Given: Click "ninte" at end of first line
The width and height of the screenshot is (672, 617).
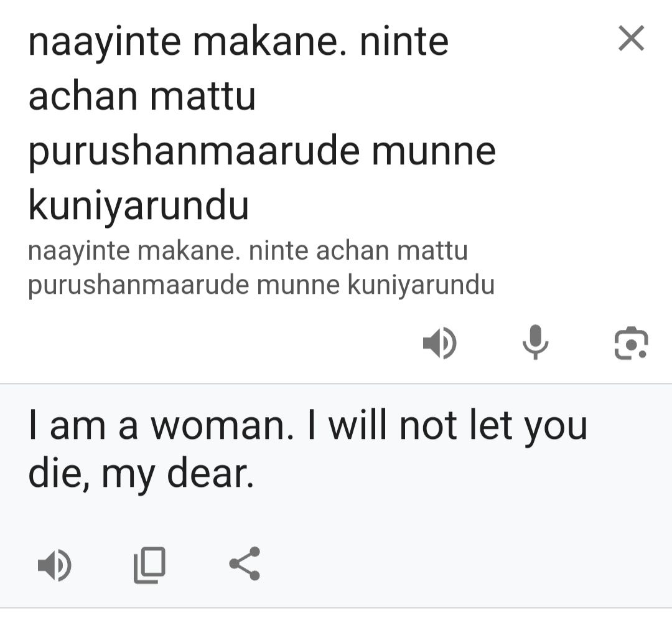Looking at the screenshot, I should [x=404, y=42].
